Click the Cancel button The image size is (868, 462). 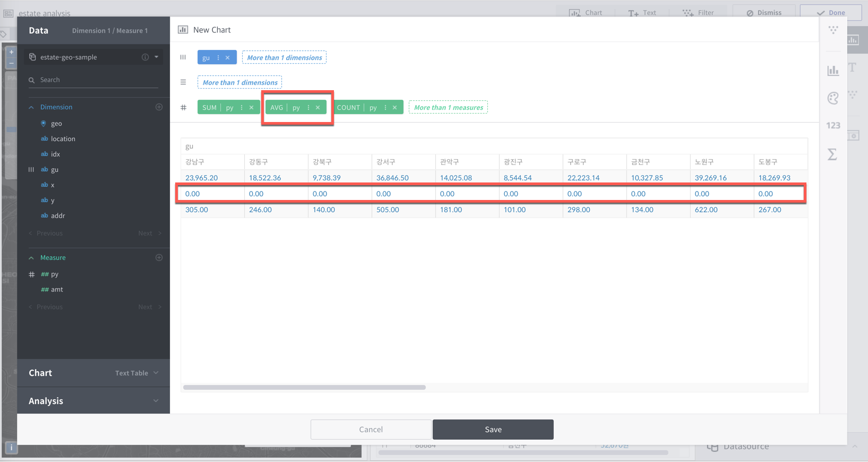371,429
